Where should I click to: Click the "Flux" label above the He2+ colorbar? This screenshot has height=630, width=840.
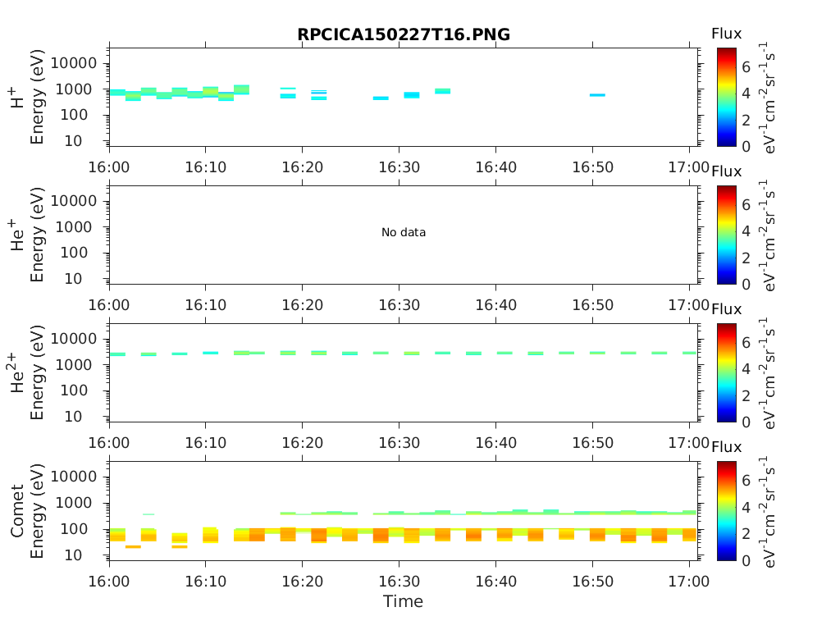pyautogui.click(x=727, y=309)
